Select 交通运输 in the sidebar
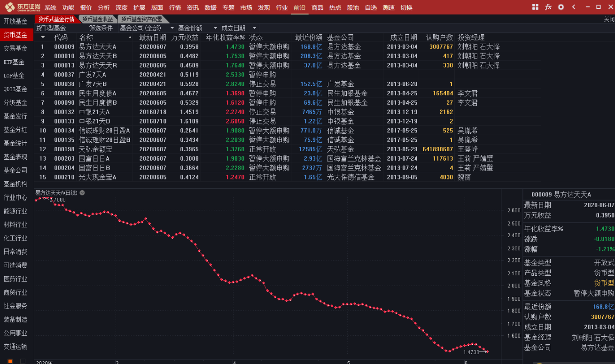615x364 pixels. click(x=16, y=347)
